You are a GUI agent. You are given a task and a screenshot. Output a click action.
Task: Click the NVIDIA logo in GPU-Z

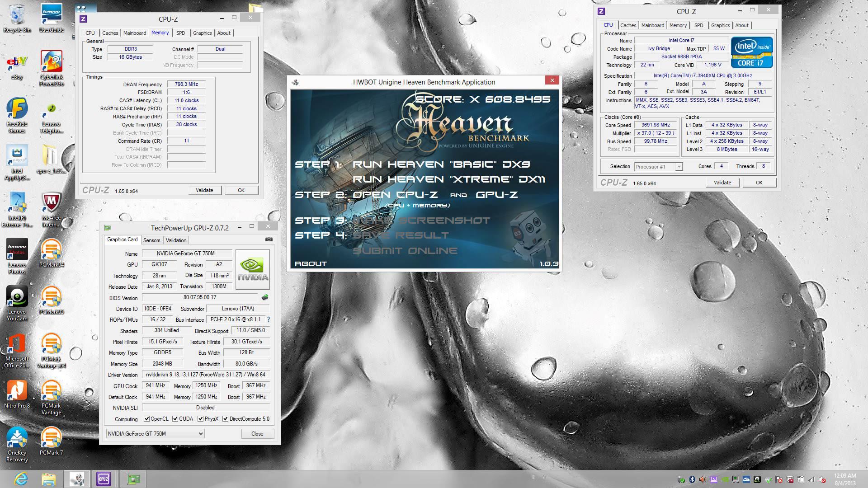pyautogui.click(x=253, y=269)
